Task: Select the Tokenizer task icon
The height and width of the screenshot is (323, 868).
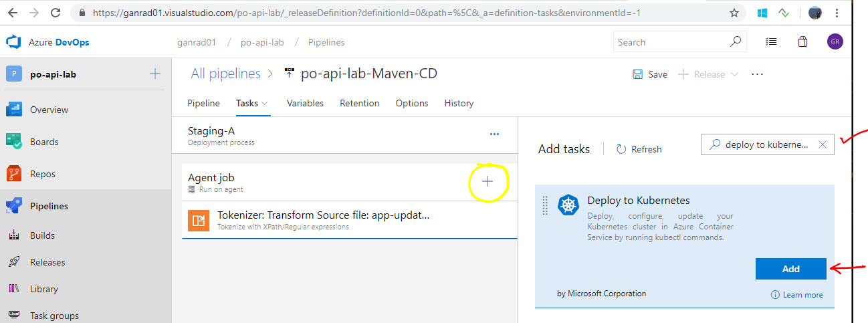Action: [199, 221]
